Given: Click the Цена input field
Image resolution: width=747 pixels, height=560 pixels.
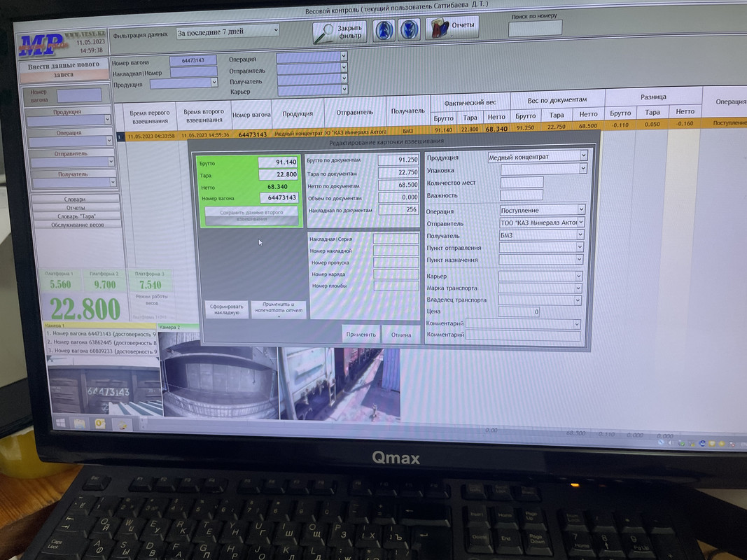Looking at the screenshot, I should coord(519,312).
